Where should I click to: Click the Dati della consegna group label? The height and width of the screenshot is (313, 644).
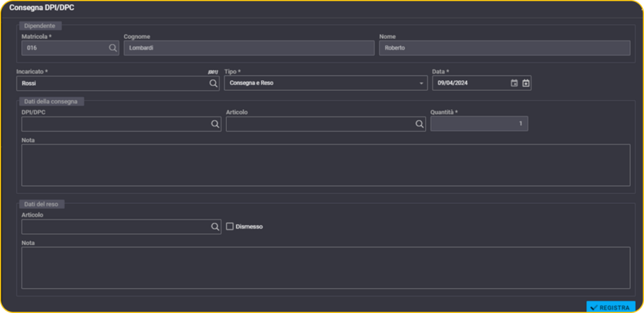[x=51, y=101]
